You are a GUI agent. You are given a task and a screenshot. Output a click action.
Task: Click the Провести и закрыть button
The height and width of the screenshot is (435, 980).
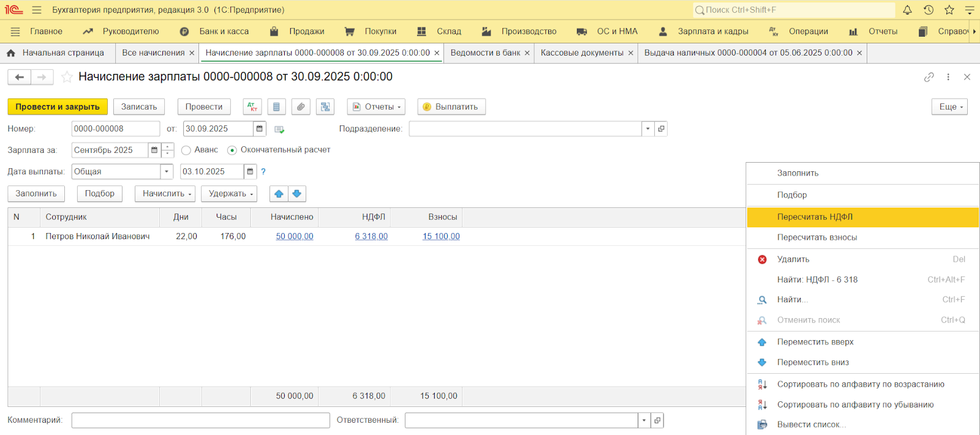tap(58, 106)
